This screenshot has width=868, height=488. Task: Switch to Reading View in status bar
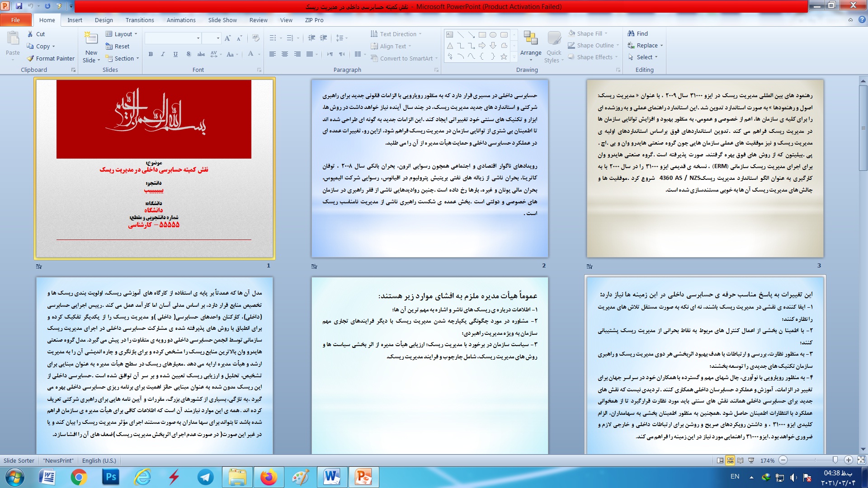pos(740,460)
